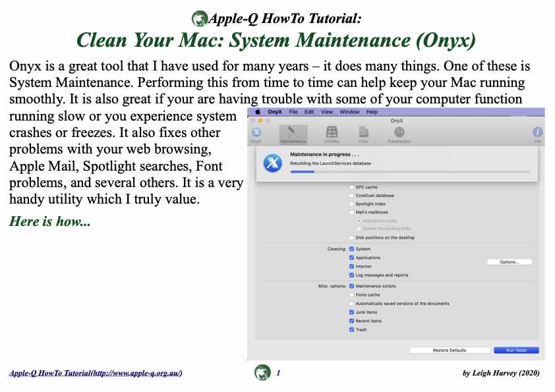
Task: Open the Help menu
Action: 372,112
